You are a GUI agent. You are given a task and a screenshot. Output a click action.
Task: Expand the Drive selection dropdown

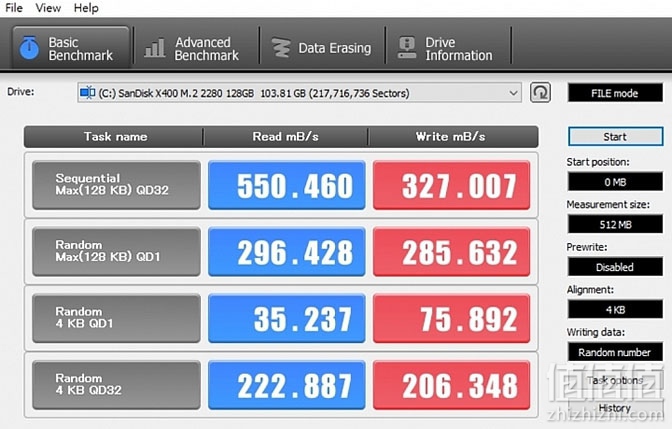513,93
